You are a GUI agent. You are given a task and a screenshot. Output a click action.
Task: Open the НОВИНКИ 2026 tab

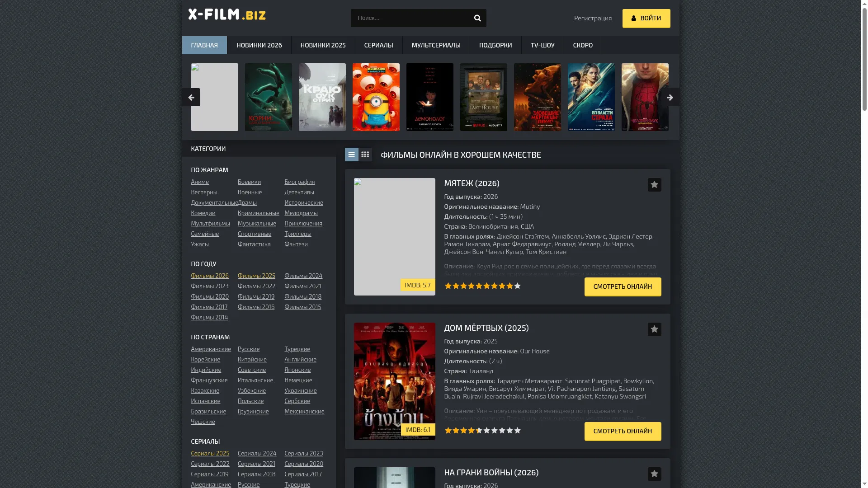(259, 45)
